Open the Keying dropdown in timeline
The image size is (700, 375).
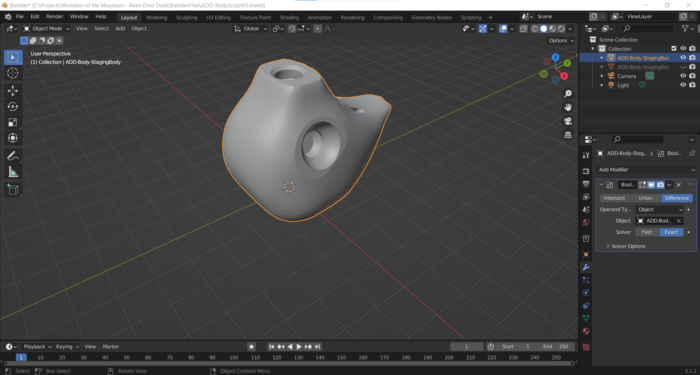67,347
